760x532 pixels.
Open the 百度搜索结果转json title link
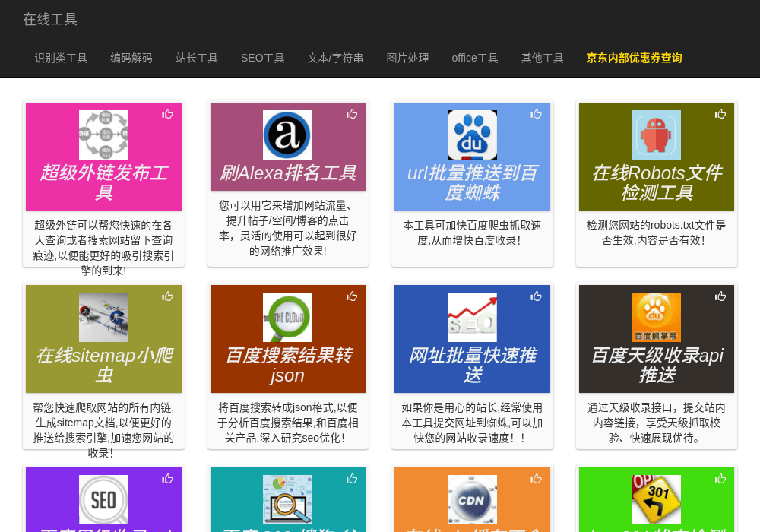288,365
